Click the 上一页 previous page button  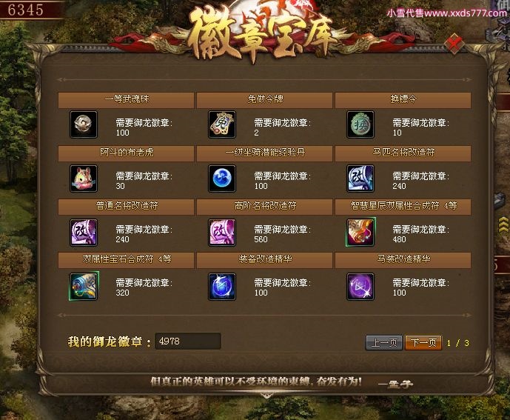pos(384,342)
